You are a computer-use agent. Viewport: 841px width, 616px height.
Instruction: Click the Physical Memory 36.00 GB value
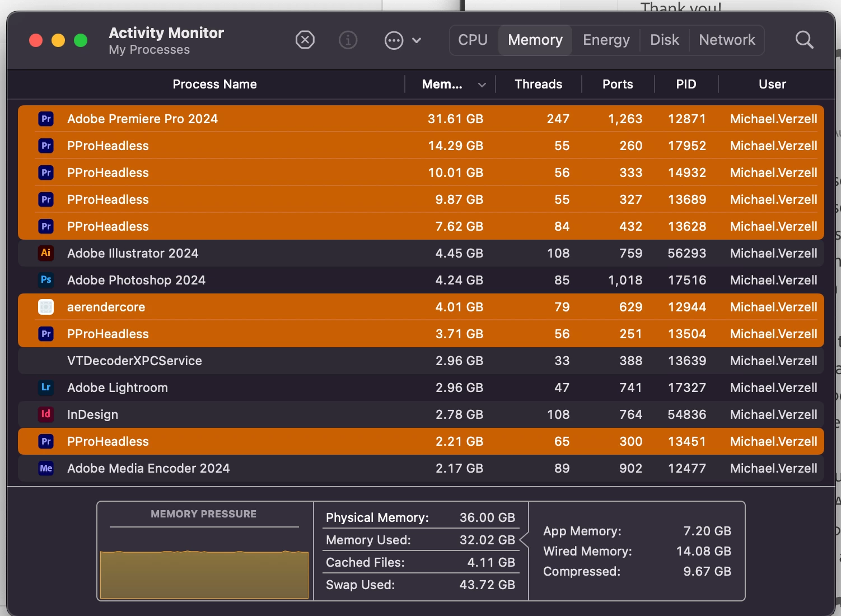pyautogui.click(x=487, y=517)
